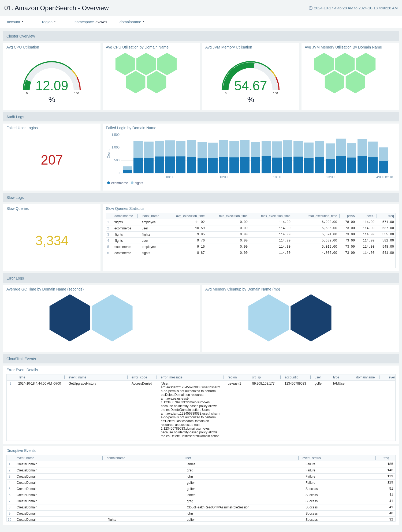Sort by src_ip column header
402x532 pixels.
pyautogui.click(x=256, y=377)
